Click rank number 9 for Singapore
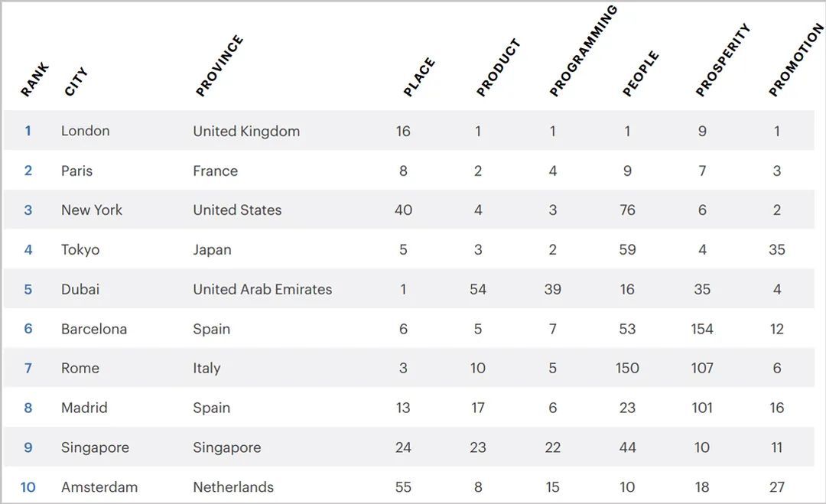Screen dimensions: 826x504 [28, 447]
